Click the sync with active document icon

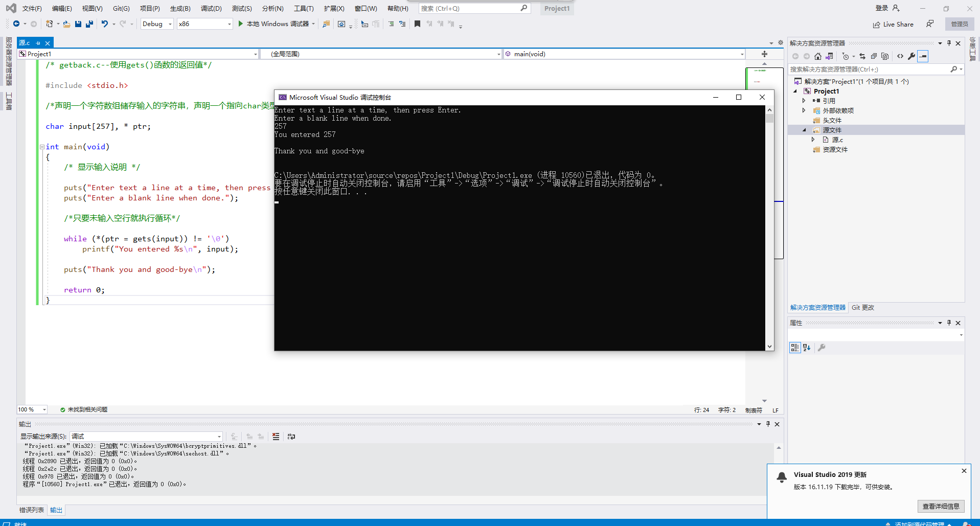click(x=862, y=56)
